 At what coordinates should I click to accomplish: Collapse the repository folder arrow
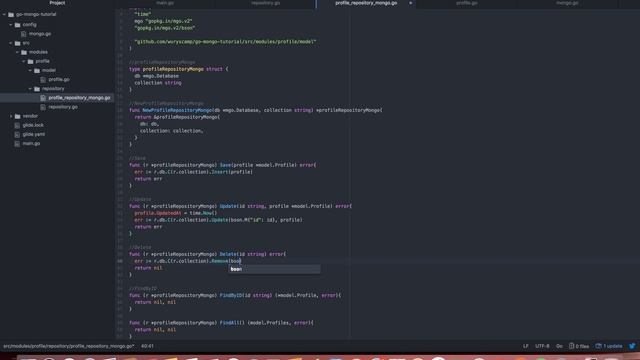pyautogui.click(x=31, y=89)
